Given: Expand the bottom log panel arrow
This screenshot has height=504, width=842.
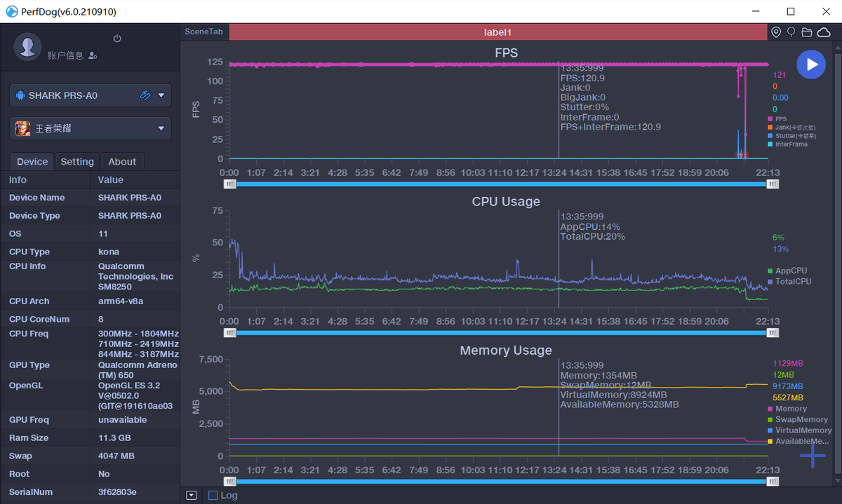Looking at the screenshot, I should (x=192, y=496).
